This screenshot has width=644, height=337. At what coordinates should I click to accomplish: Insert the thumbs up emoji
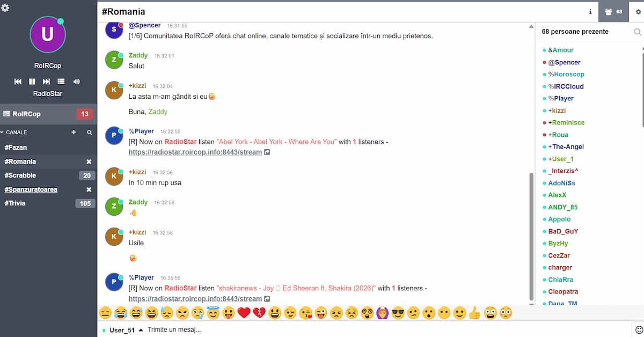474,313
